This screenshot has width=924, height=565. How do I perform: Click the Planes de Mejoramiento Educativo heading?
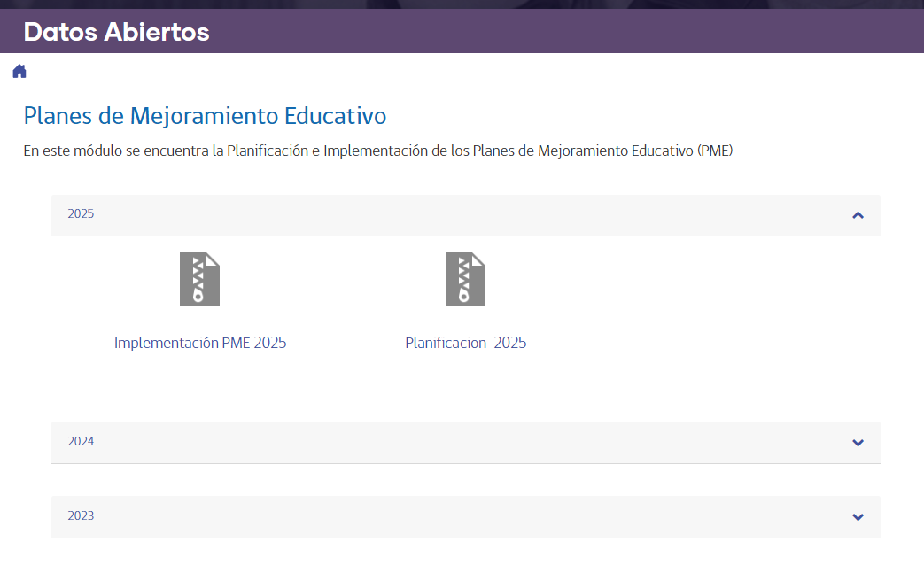coord(205,116)
